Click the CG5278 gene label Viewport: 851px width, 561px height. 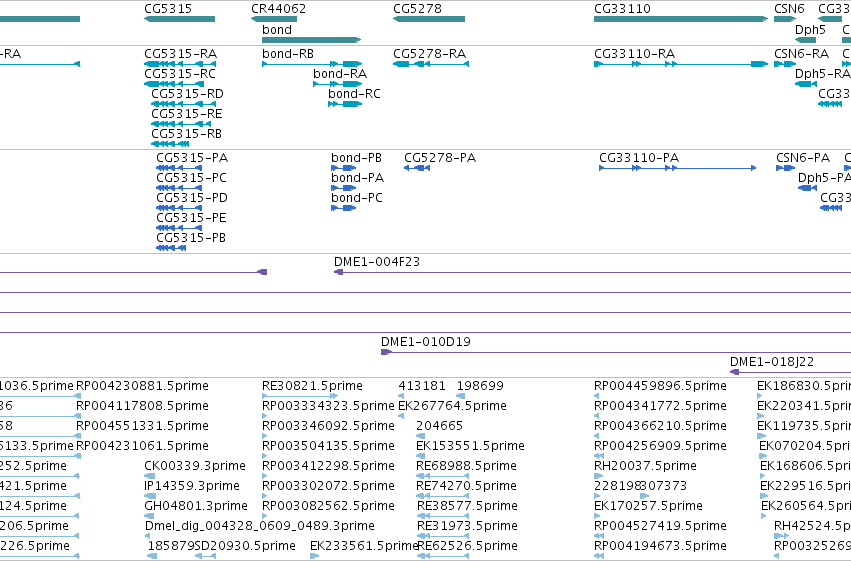417,9
